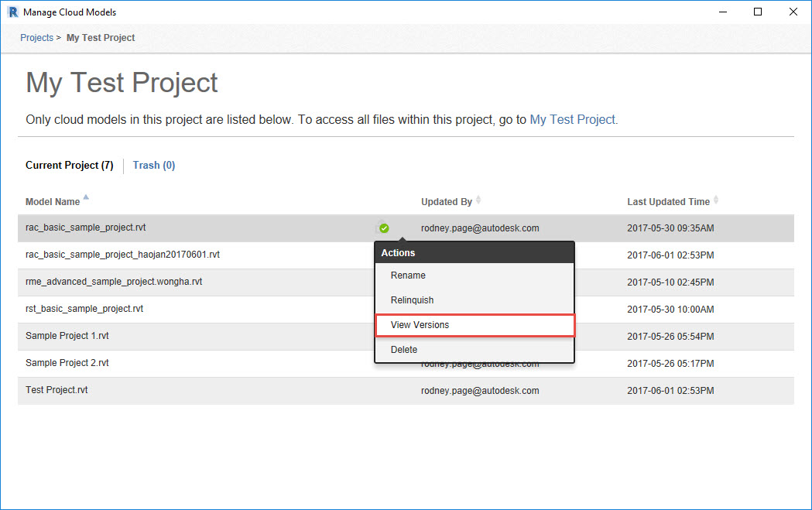Sort the list by Updated By
812x510 pixels.
click(x=446, y=201)
